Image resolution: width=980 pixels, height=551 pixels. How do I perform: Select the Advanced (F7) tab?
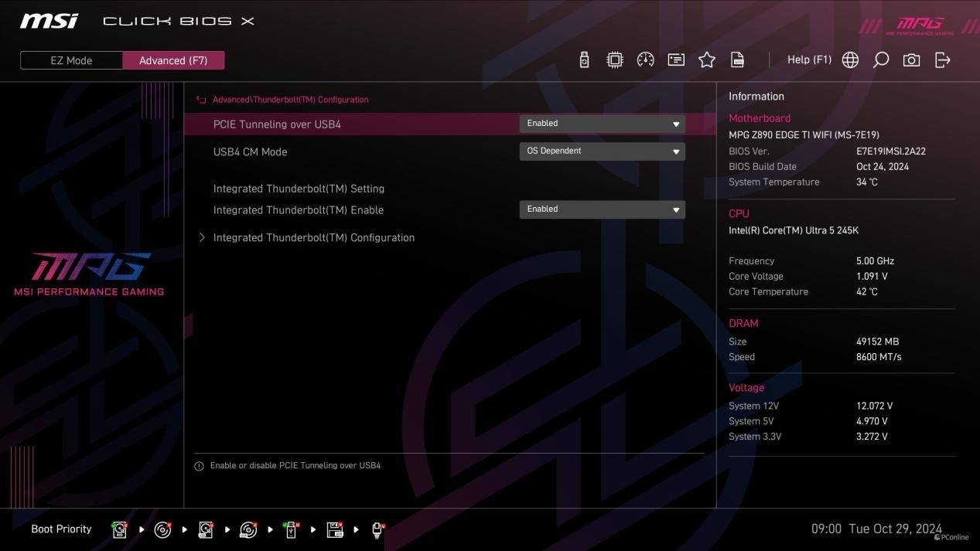(x=173, y=60)
